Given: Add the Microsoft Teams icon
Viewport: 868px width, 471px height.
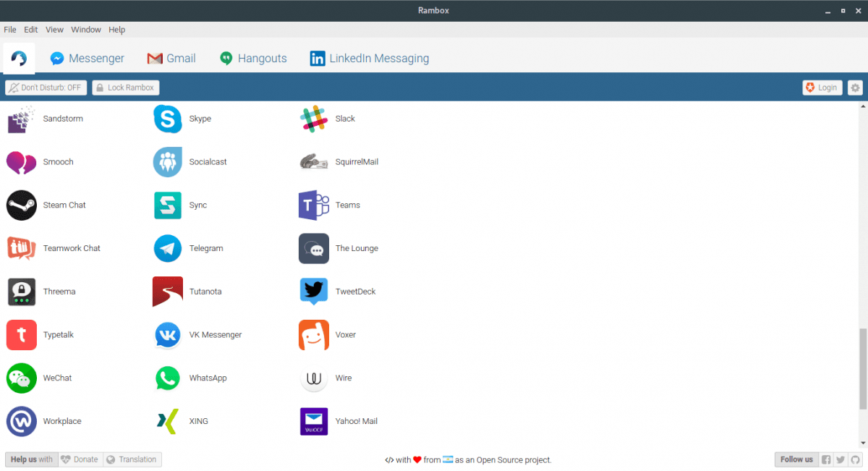Looking at the screenshot, I should pyautogui.click(x=314, y=205).
